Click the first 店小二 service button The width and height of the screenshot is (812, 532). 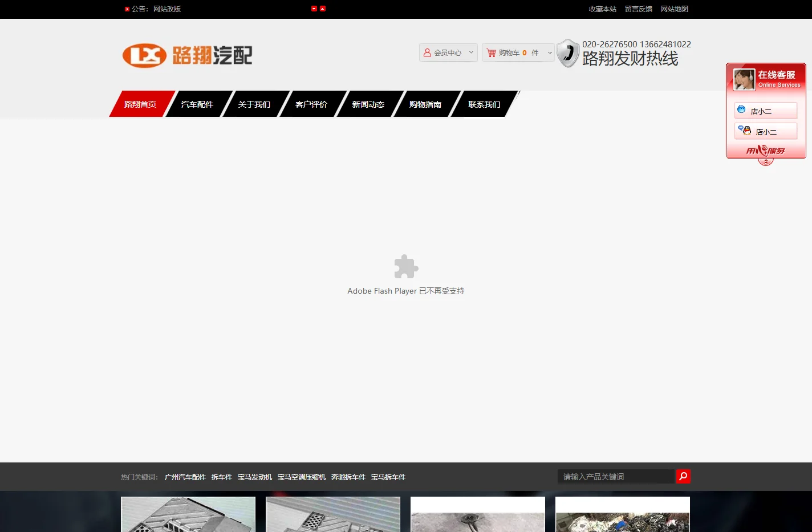point(766,111)
